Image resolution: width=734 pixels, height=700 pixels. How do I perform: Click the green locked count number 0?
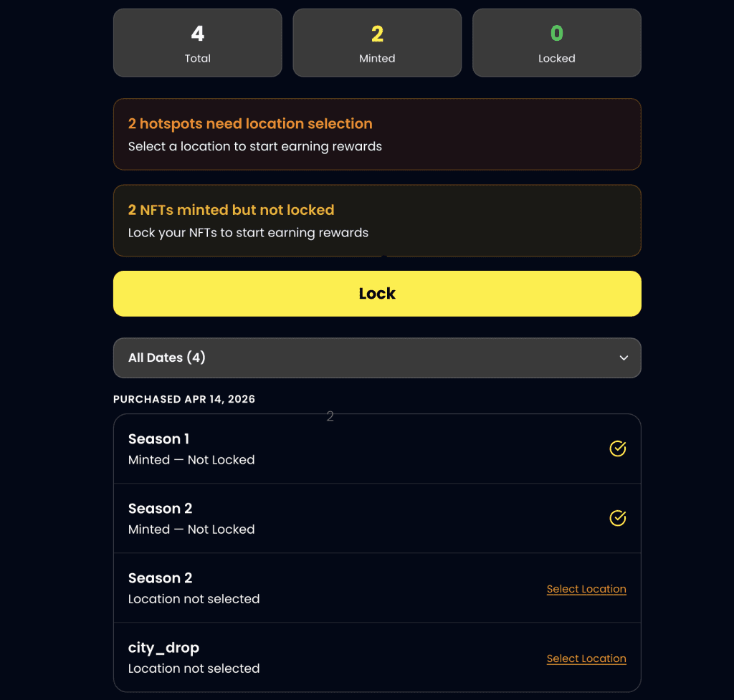click(x=556, y=33)
